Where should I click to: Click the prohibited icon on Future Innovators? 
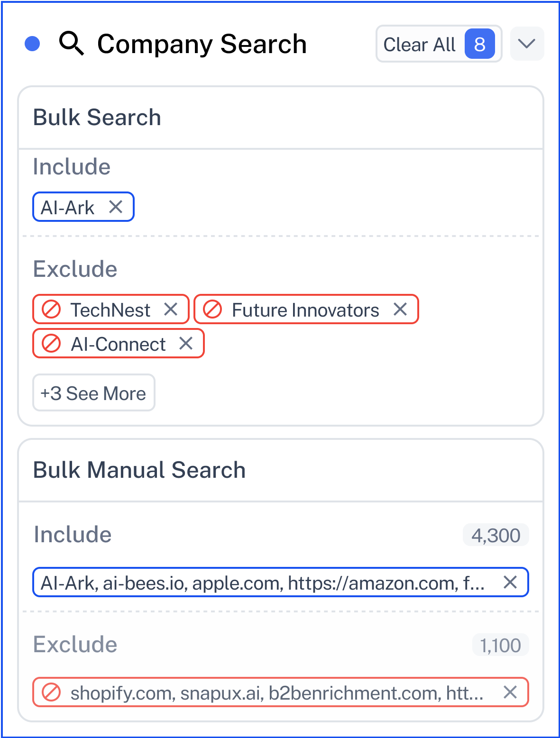point(212,309)
